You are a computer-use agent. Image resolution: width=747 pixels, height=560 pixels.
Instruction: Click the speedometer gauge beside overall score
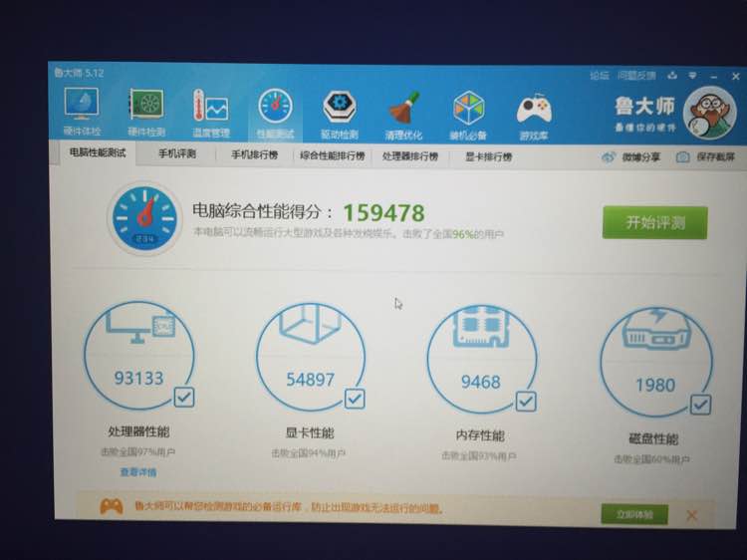[x=144, y=218]
